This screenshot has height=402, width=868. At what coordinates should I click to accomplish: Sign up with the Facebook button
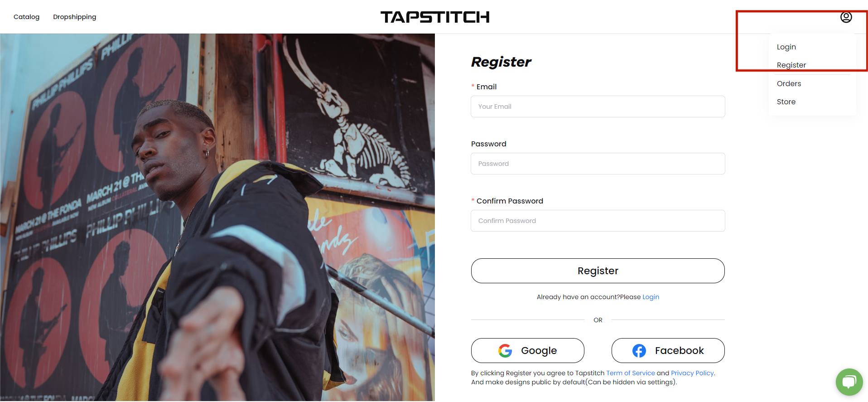click(x=668, y=350)
